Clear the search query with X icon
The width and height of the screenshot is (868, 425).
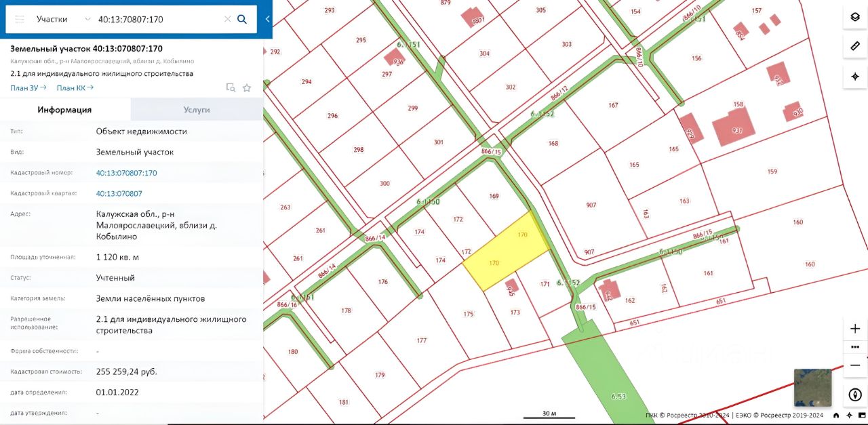coord(227,19)
